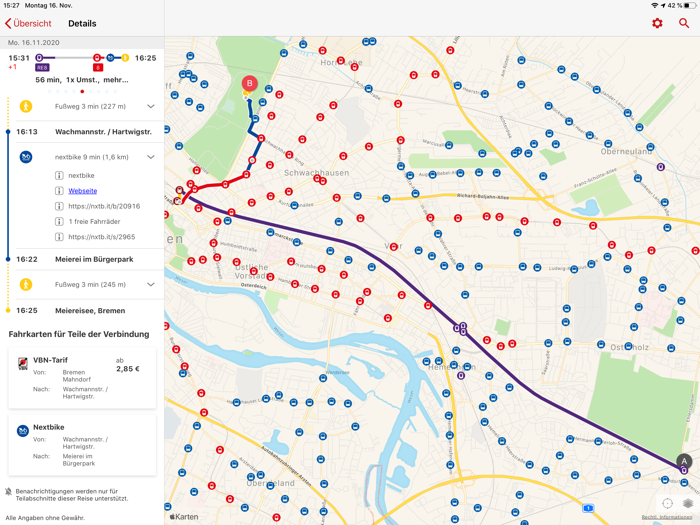This screenshot has height=525, width=700.
Task: Open Nextbike ticket card
Action: pyautogui.click(x=83, y=445)
